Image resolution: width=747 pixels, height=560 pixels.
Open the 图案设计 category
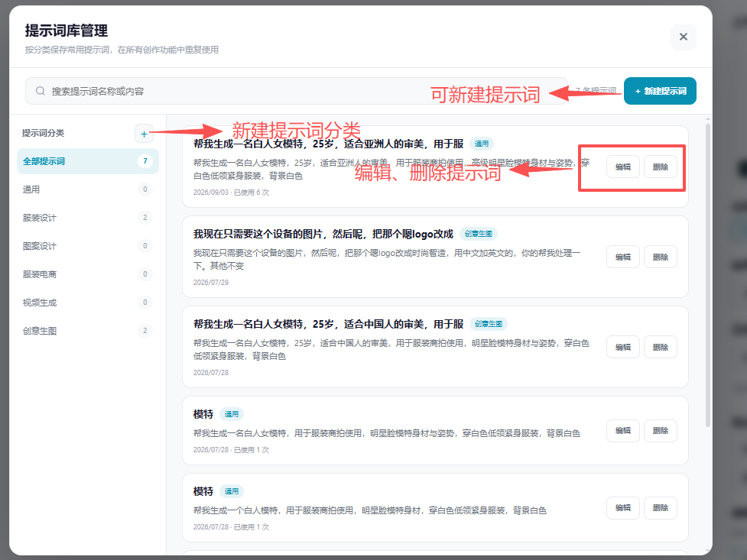[x=88, y=246]
